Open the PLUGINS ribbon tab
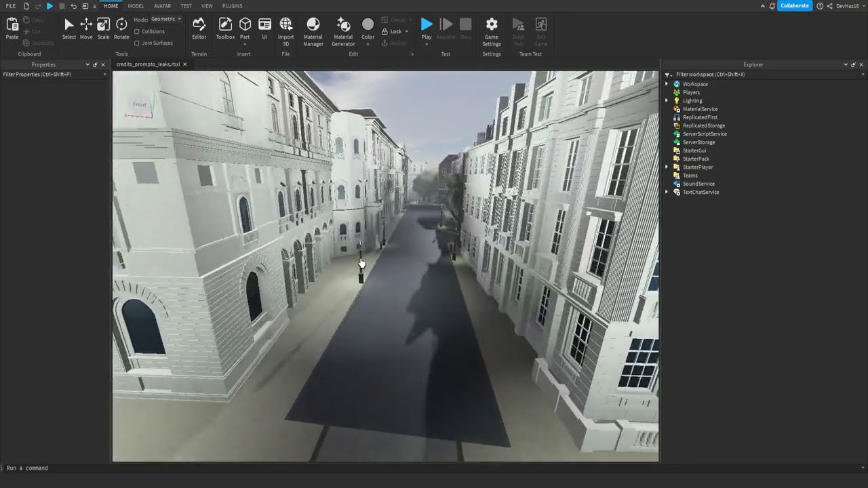The height and width of the screenshot is (488, 868). pyautogui.click(x=232, y=6)
